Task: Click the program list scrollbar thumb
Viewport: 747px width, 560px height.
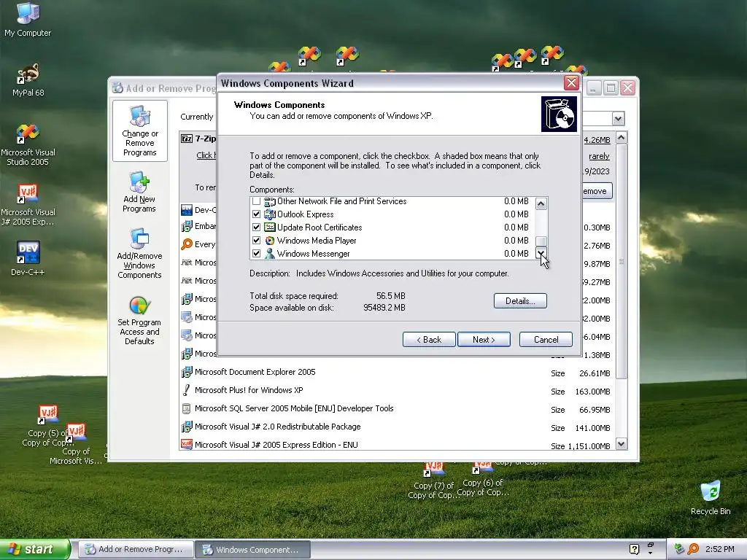Action: tap(622, 262)
